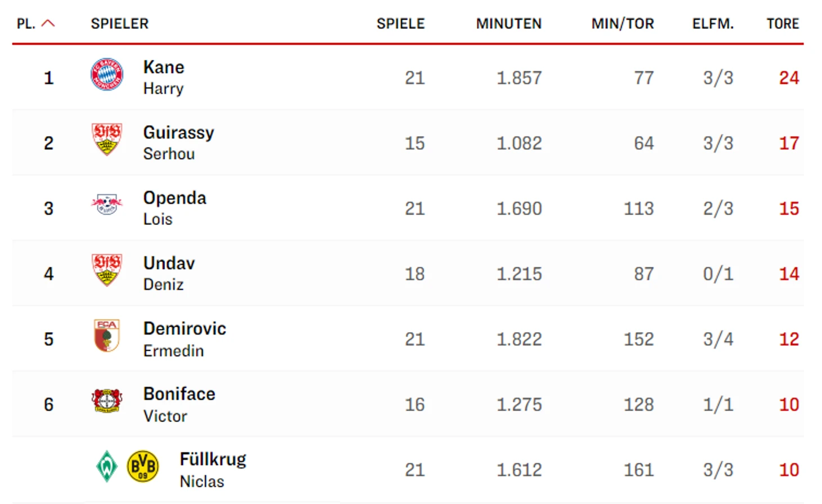This screenshot has height=504, width=822.
Task: Click the Werder Bremen diamond logo
Action: pyautogui.click(x=106, y=466)
